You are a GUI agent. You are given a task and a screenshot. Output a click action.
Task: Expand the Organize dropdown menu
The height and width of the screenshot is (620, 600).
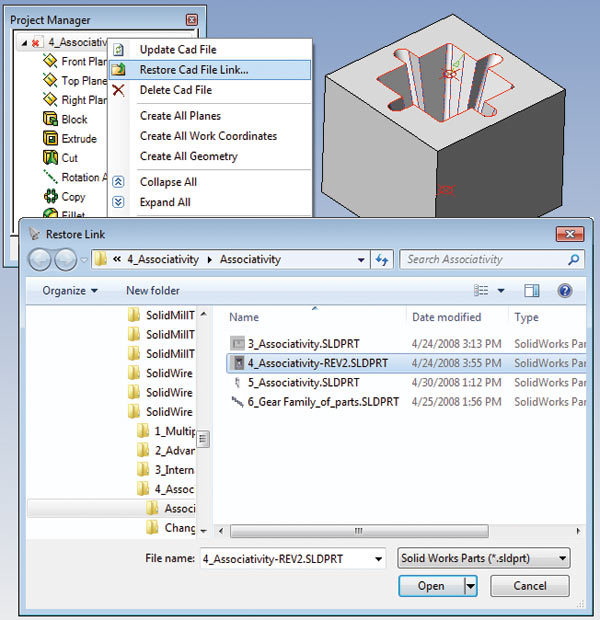click(70, 291)
